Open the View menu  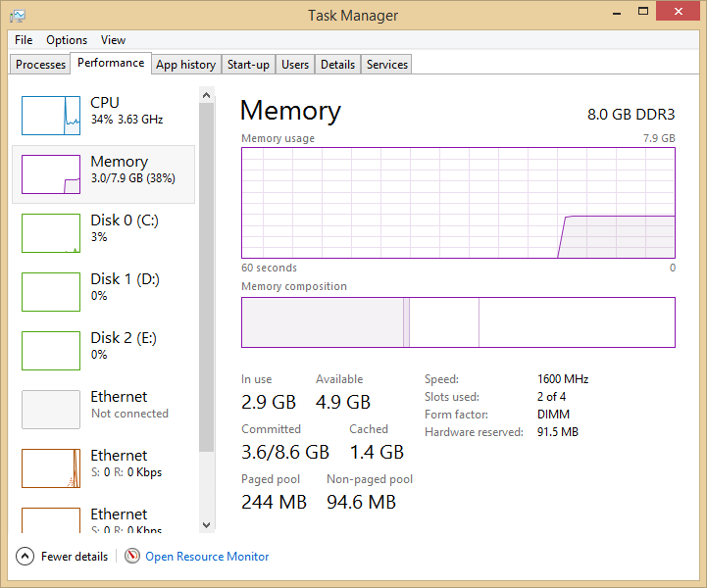point(113,40)
